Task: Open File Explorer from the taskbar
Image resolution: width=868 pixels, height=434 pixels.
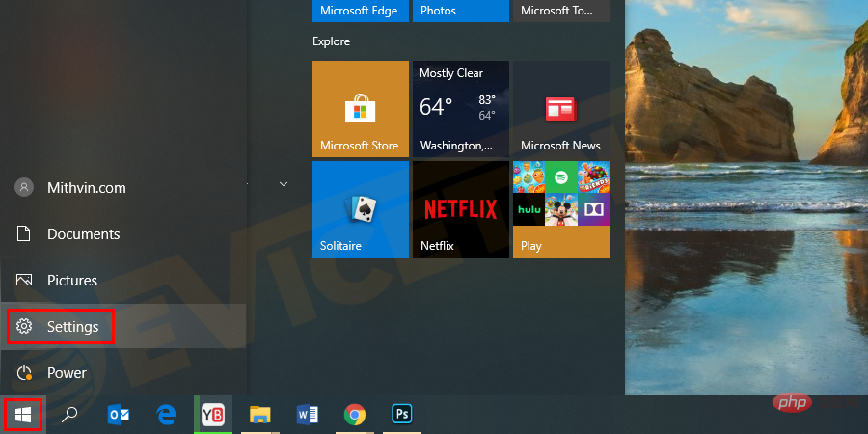Action: [x=260, y=415]
